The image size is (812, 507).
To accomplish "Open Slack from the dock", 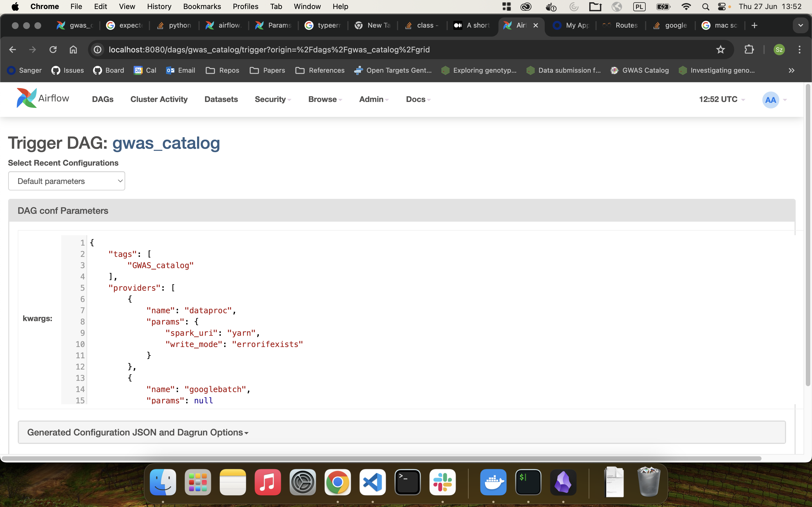I will (x=442, y=482).
